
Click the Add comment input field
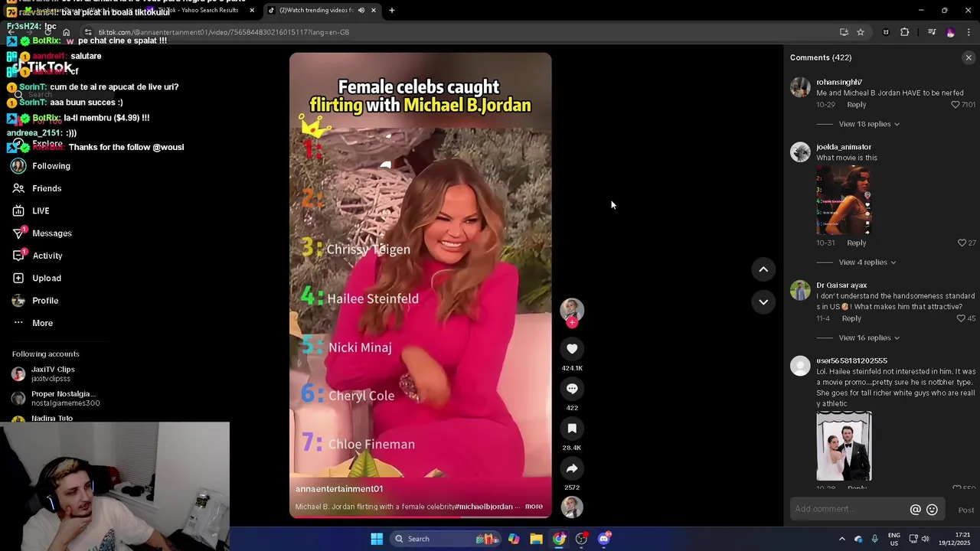(x=848, y=510)
